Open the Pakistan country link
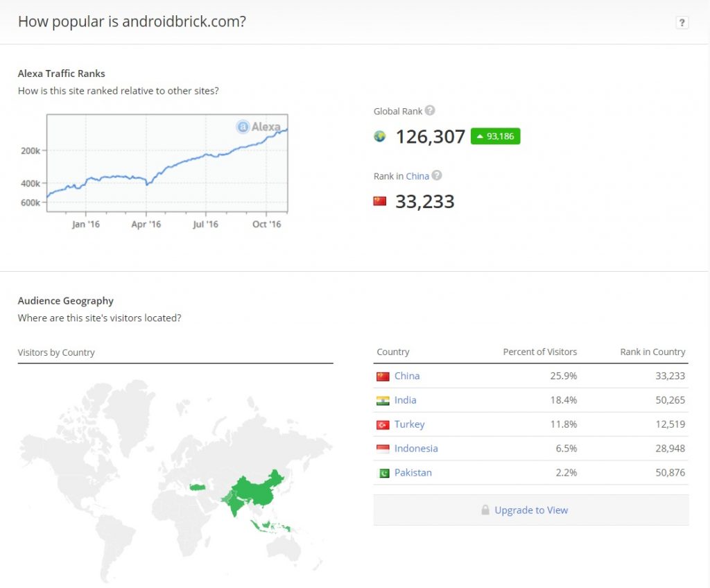The image size is (710, 588). click(x=413, y=473)
